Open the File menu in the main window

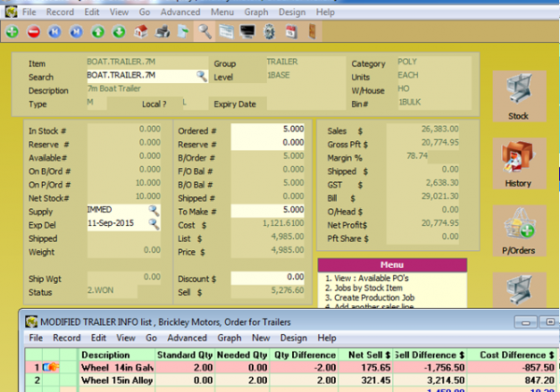click(29, 12)
